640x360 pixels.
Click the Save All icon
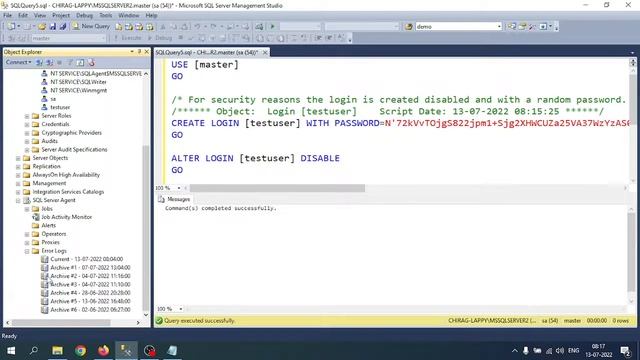coord(63,27)
